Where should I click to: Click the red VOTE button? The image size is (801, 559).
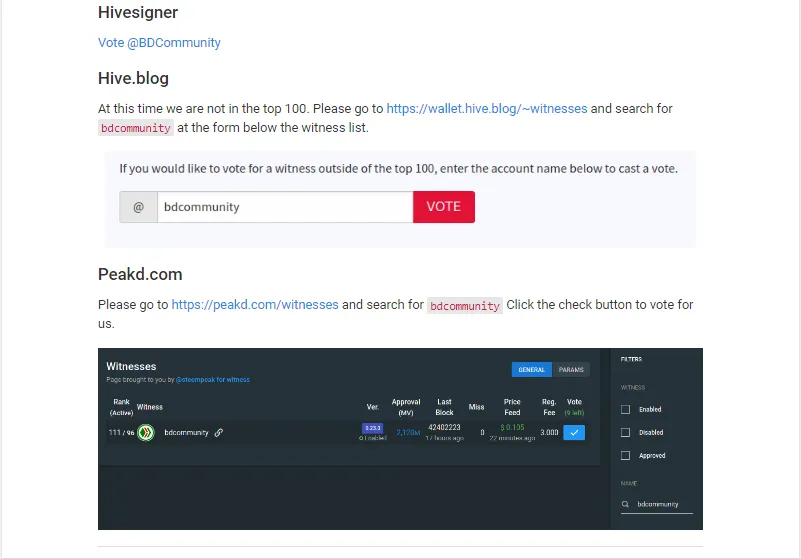pos(443,207)
